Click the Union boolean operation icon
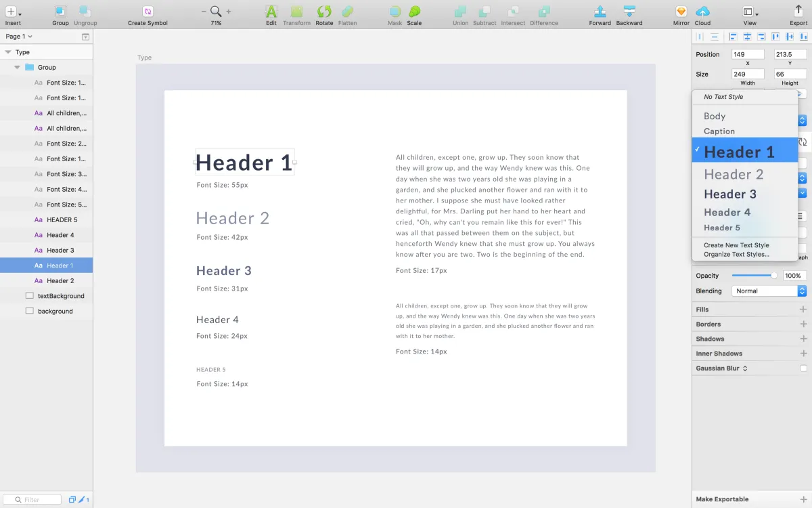 [460, 14]
